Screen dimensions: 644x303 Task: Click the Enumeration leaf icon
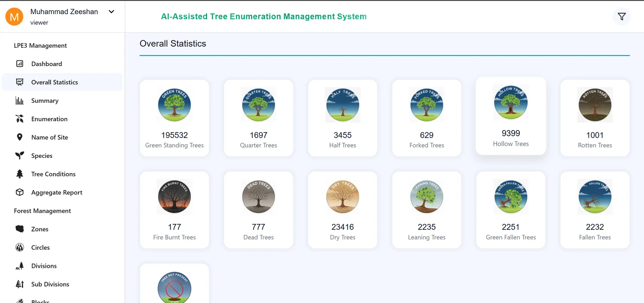coord(19,119)
